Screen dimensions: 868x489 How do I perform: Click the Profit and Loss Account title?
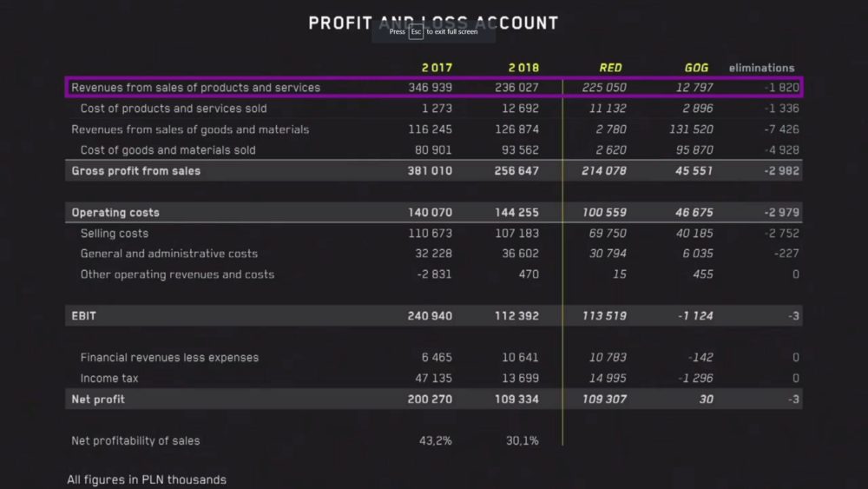point(433,23)
